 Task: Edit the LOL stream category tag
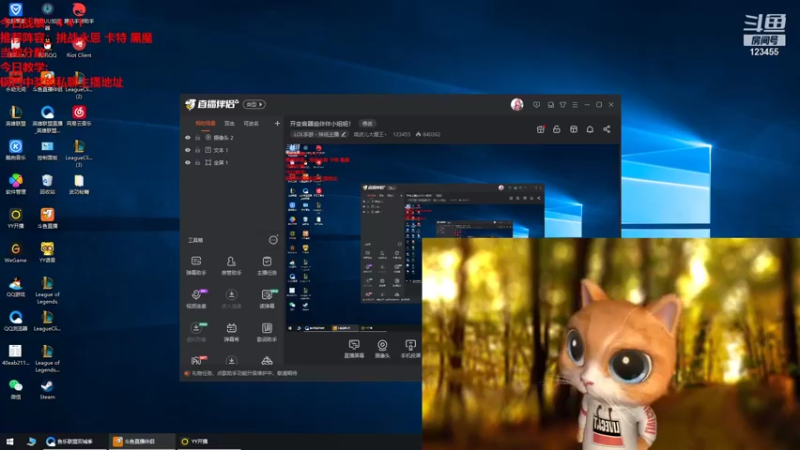319,134
